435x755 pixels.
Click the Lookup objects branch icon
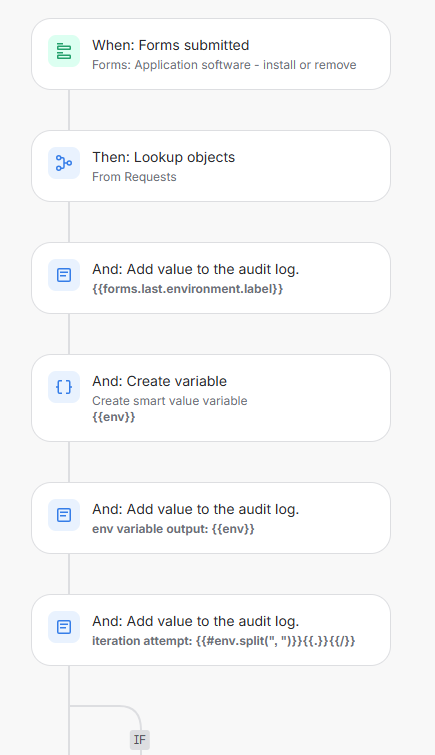(64, 163)
